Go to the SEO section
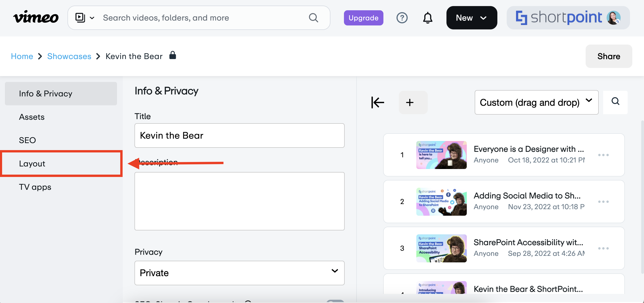 coord(28,140)
